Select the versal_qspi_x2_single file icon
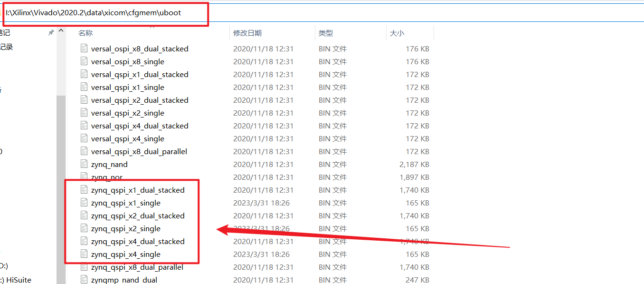Screen dimensions: 644x284 coord(84,113)
